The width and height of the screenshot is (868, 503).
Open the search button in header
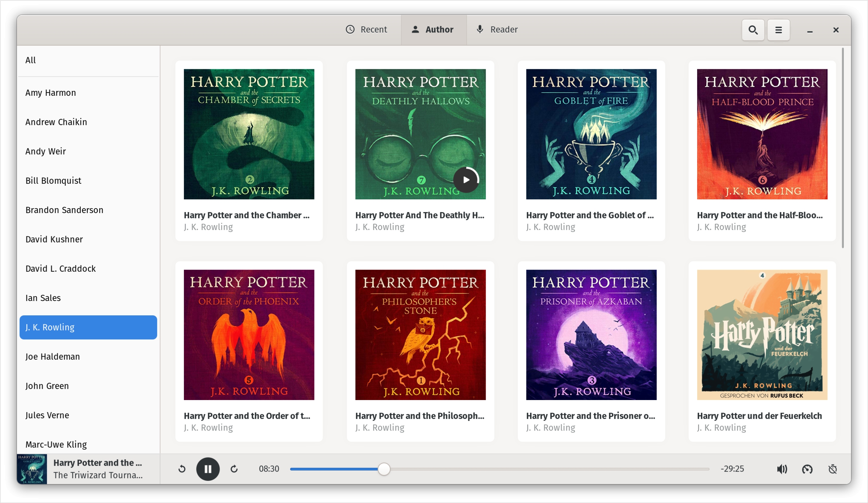753,30
